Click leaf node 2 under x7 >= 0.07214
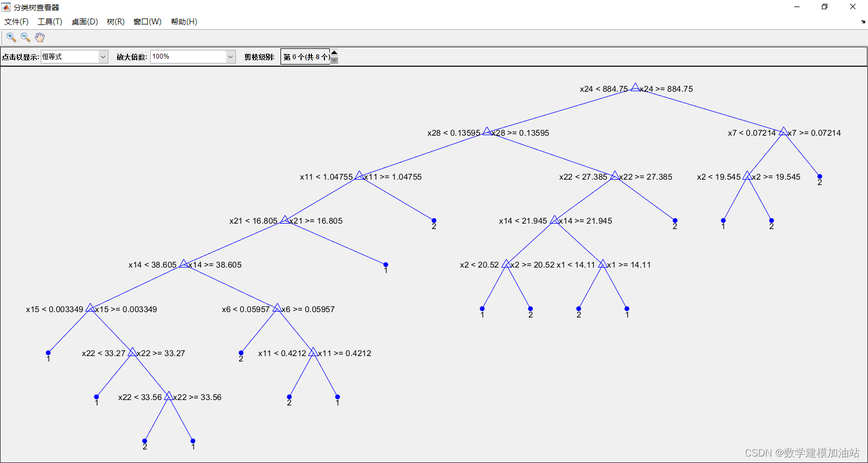This screenshot has height=463, width=868. pos(820,176)
